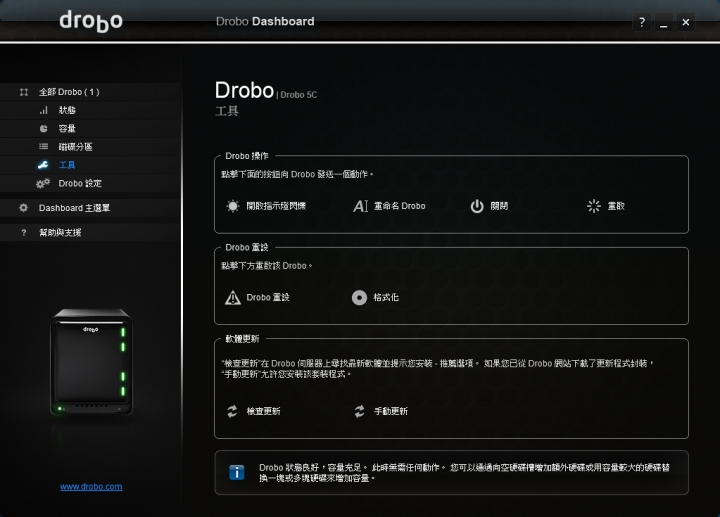Open the Drobo 設定 double-gear icon

[x=43, y=184]
